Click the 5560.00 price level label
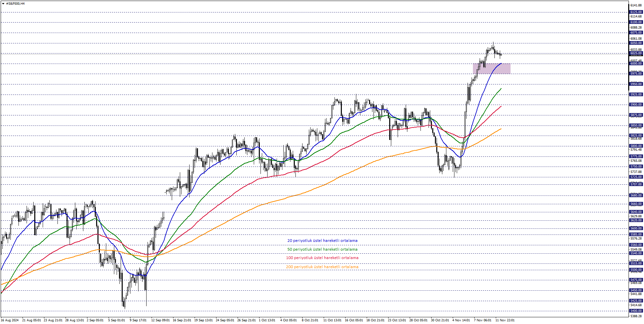This screenshot has height=324, width=644. point(636,245)
